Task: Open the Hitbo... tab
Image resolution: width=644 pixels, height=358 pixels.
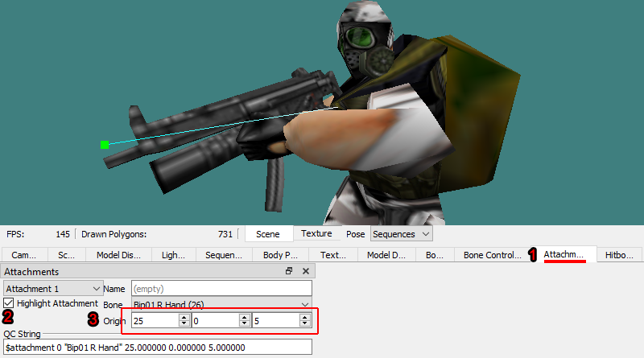Action: pyautogui.click(x=619, y=255)
